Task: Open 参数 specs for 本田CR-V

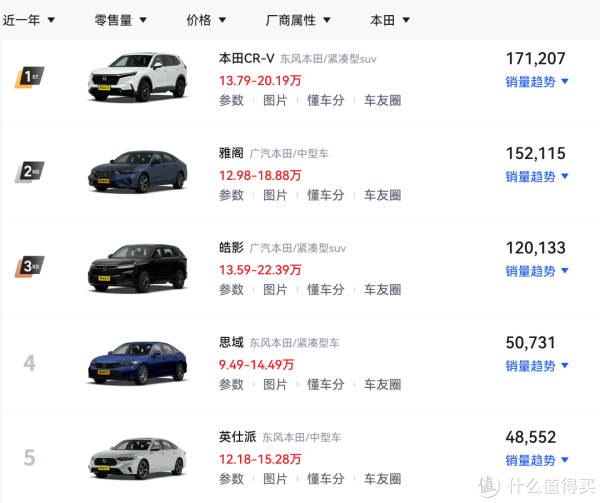Action: (231, 100)
